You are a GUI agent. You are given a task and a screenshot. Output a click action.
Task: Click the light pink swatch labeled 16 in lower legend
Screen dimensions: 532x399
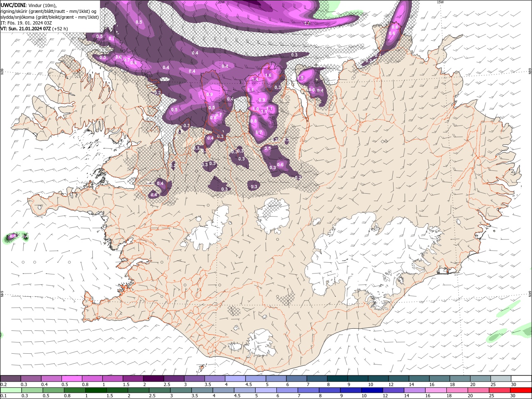(436, 390)
